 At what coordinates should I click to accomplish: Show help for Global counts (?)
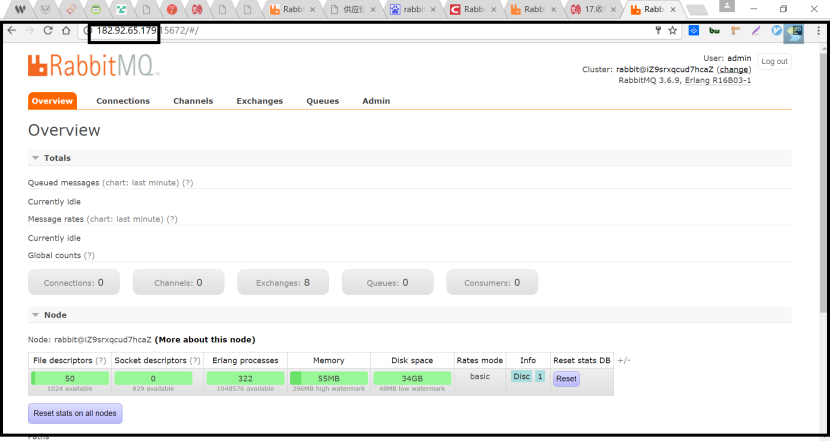click(x=89, y=255)
